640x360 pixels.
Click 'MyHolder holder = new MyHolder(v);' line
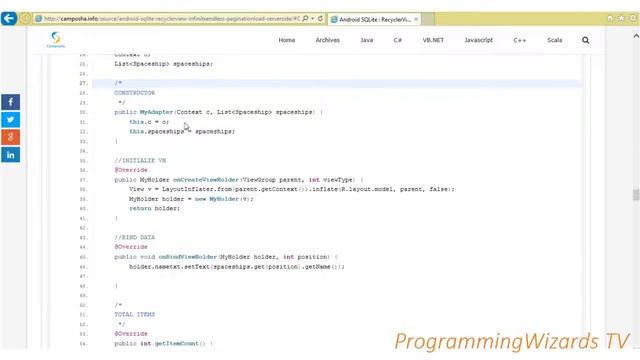(191, 199)
